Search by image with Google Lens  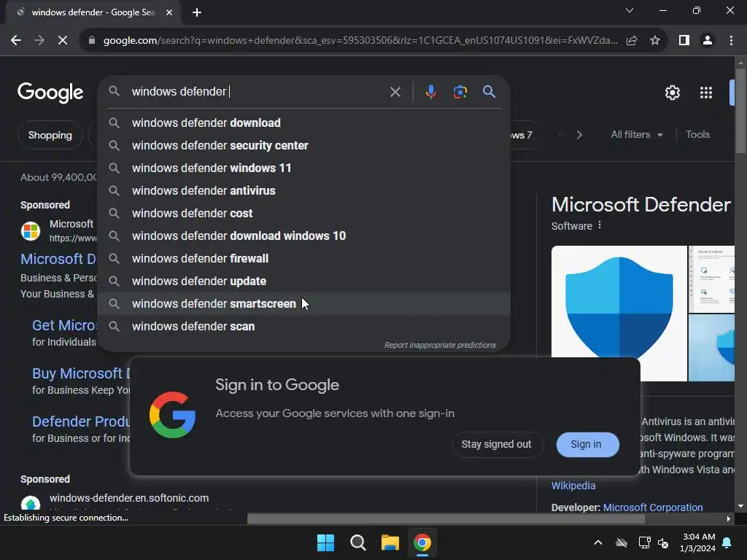[x=460, y=92]
